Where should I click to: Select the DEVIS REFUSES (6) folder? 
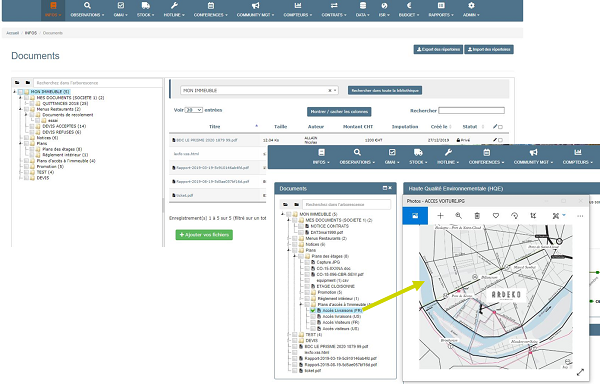pos(62,132)
